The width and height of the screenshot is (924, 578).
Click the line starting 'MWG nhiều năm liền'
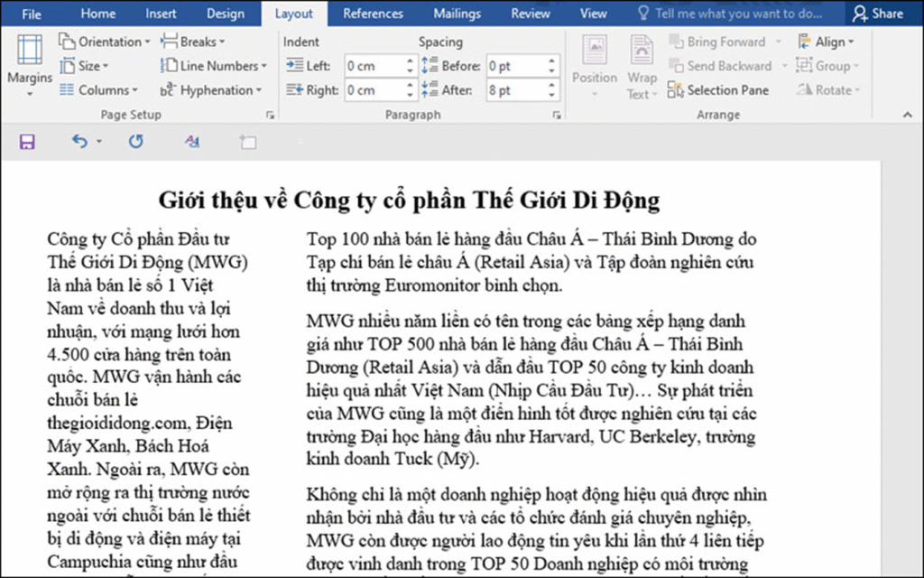[526, 322]
